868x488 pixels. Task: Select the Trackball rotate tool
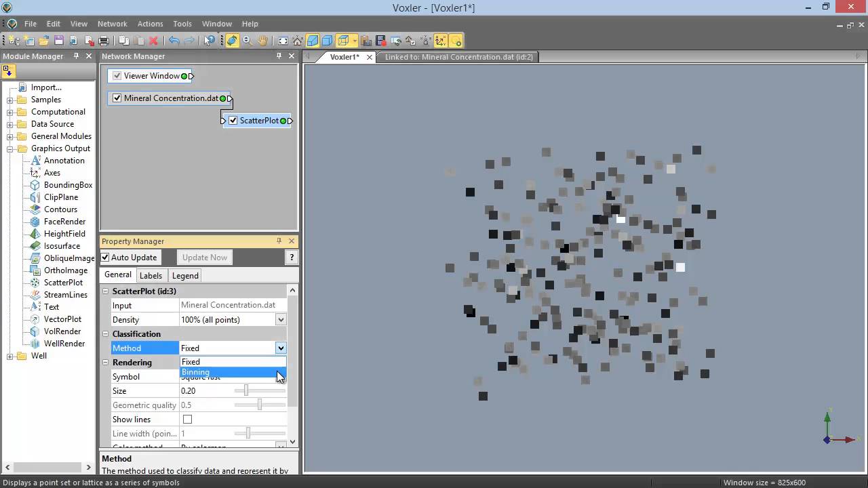tap(232, 41)
